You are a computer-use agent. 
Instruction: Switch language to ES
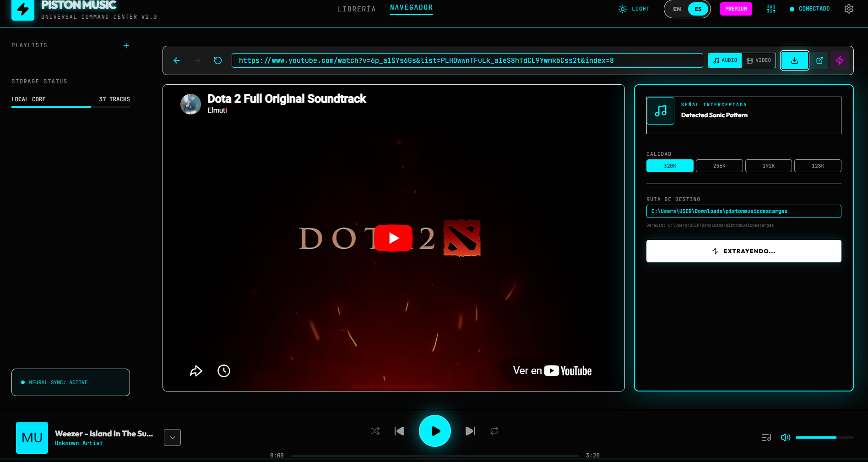pos(698,9)
